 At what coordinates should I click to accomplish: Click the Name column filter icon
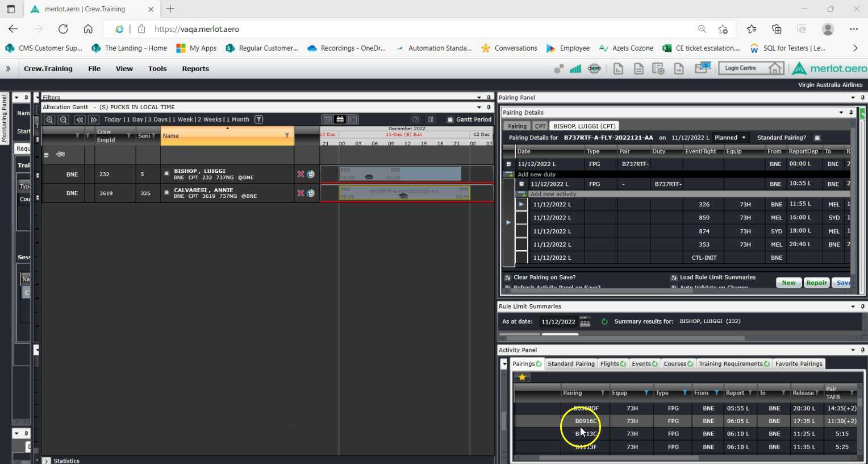pyautogui.click(x=287, y=135)
